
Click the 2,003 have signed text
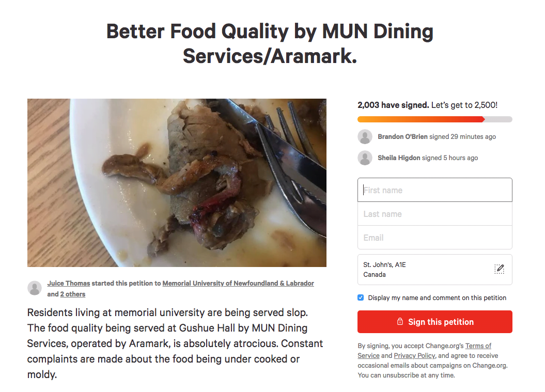(393, 105)
